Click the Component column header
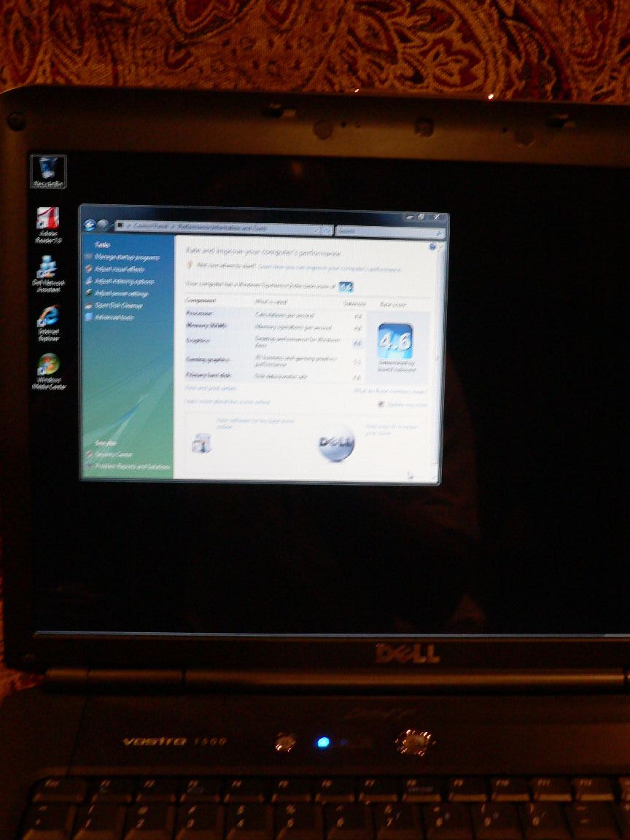This screenshot has width=630, height=840. 201,301
